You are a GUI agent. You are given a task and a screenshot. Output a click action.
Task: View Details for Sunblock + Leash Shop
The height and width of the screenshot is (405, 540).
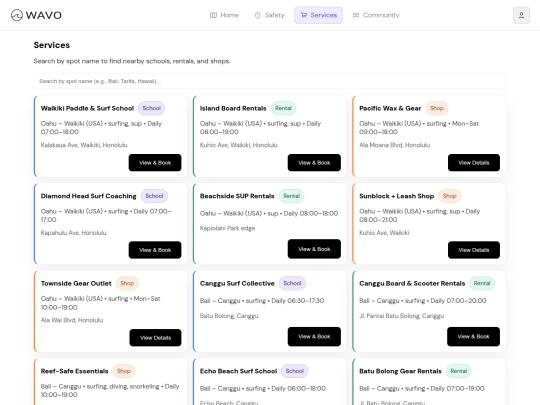tap(474, 250)
